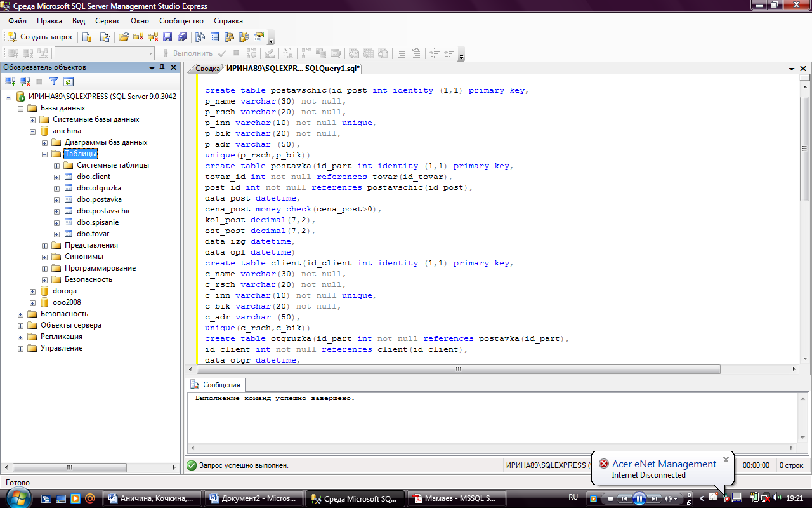The image size is (812, 508).
Task: Click the Summary page toolbar icon
Action: pyautogui.click(x=214, y=37)
